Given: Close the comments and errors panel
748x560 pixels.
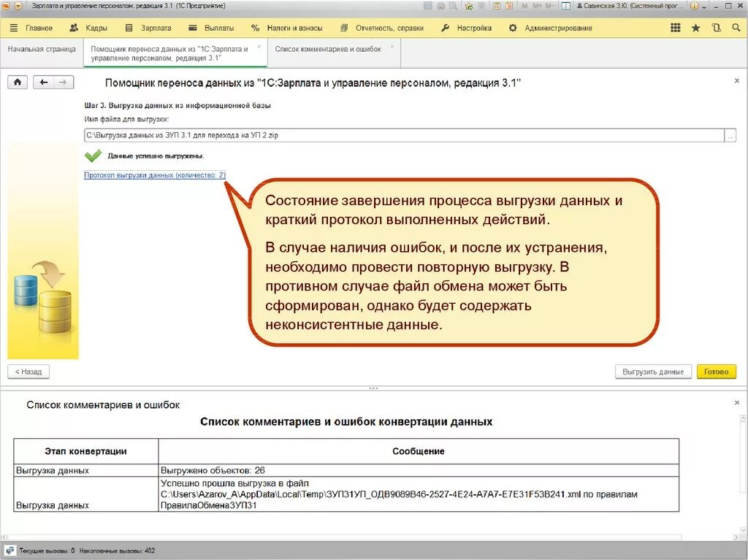Looking at the screenshot, I should [736, 403].
